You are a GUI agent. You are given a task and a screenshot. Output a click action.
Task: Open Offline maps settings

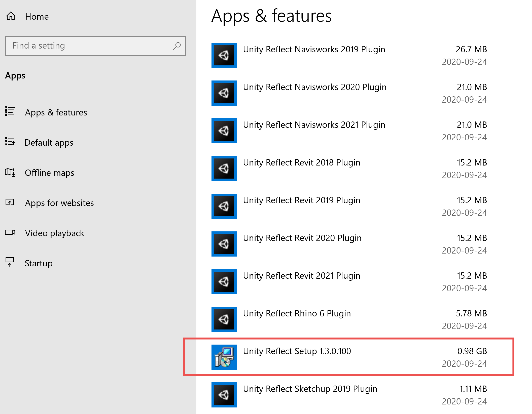pos(49,173)
